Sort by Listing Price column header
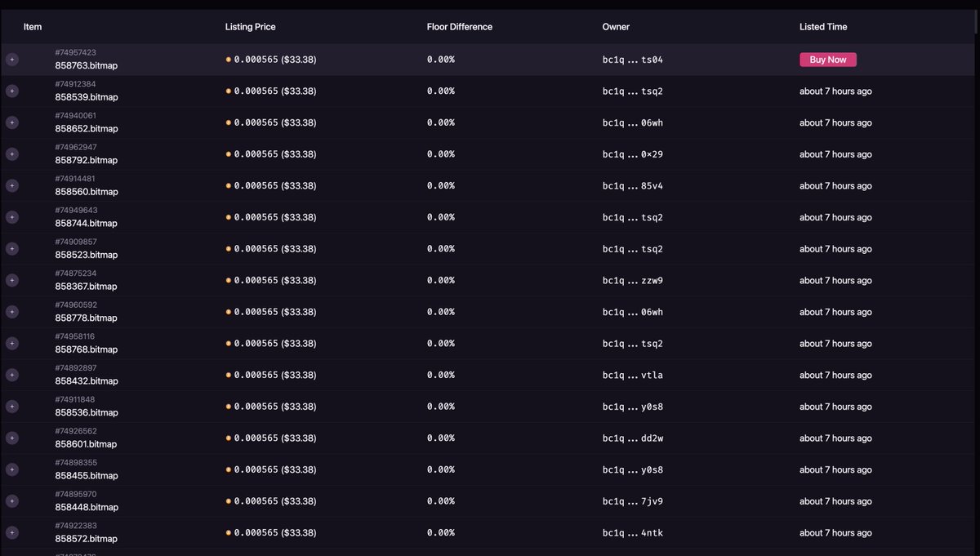 [251, 27]
